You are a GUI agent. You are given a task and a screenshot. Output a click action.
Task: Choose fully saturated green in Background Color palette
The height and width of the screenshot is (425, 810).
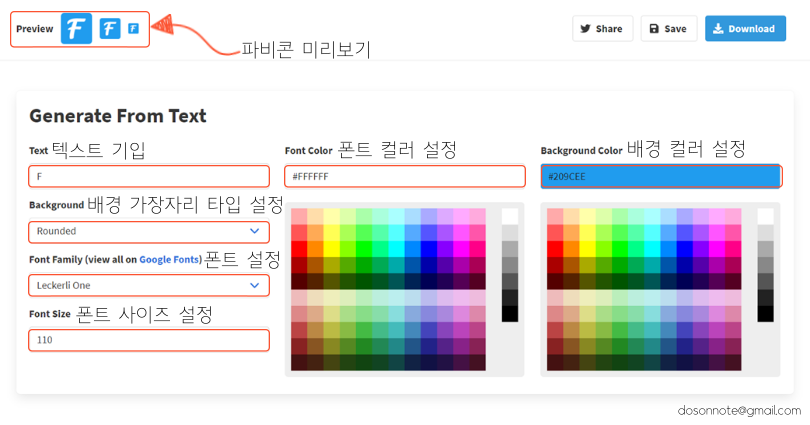[x=620, y=249]
